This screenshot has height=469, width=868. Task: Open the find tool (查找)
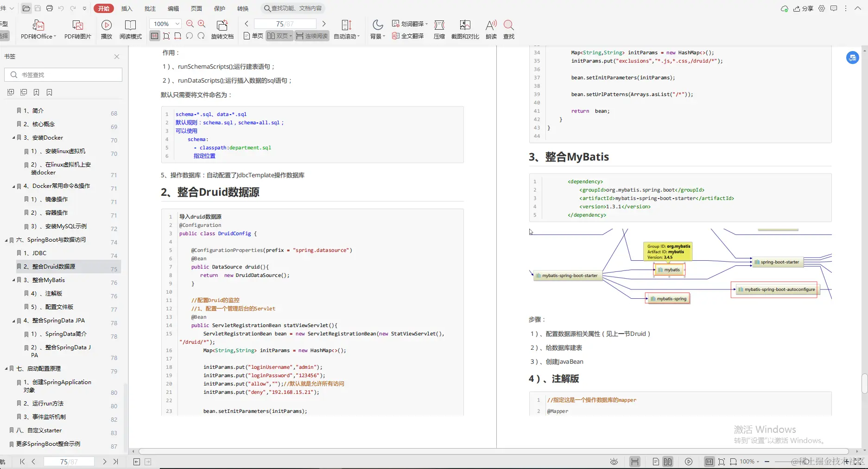[x=509, y=30]
